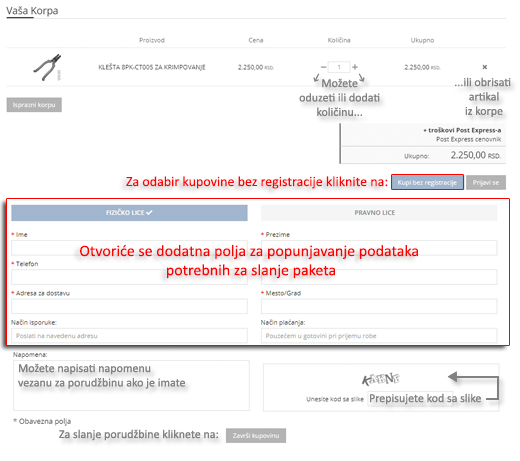Remove the item with the X icon
The image size is (520, 461).
click(485, 67)
